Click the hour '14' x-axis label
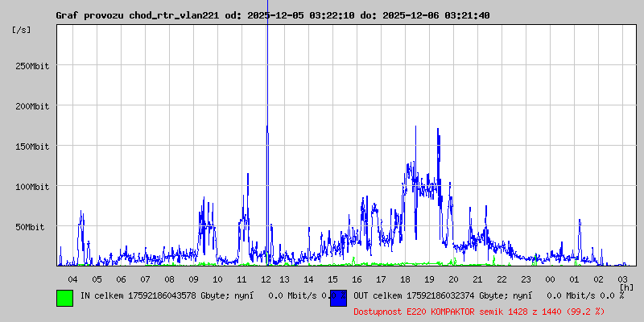The height and width of the screenshot is (322, 644). (308, 279)
